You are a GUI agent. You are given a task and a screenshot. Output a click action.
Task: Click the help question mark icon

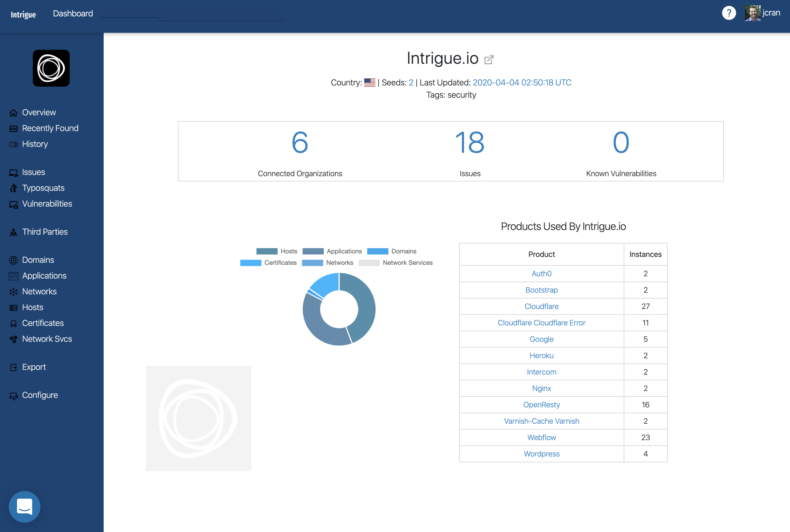[729, 13]
